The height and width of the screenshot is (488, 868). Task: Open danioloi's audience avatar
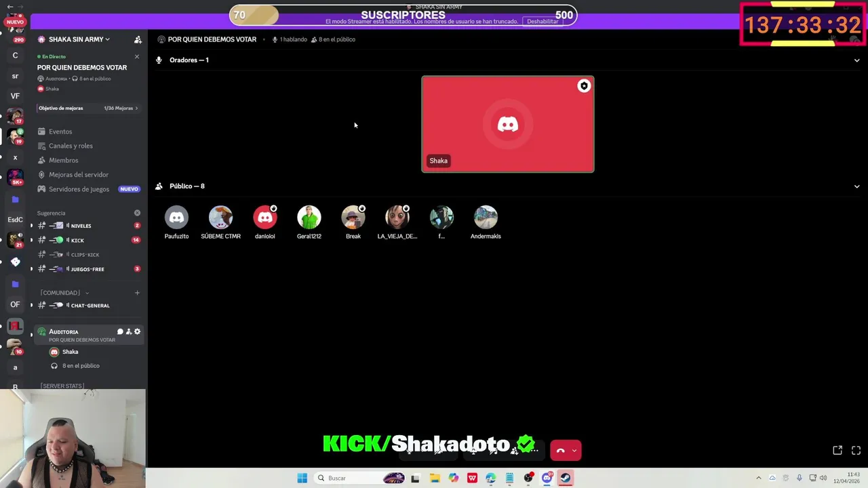[264, 218]
